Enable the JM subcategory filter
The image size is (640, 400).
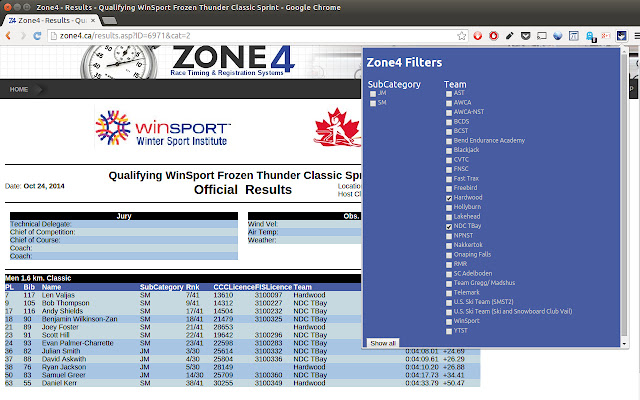373,94
